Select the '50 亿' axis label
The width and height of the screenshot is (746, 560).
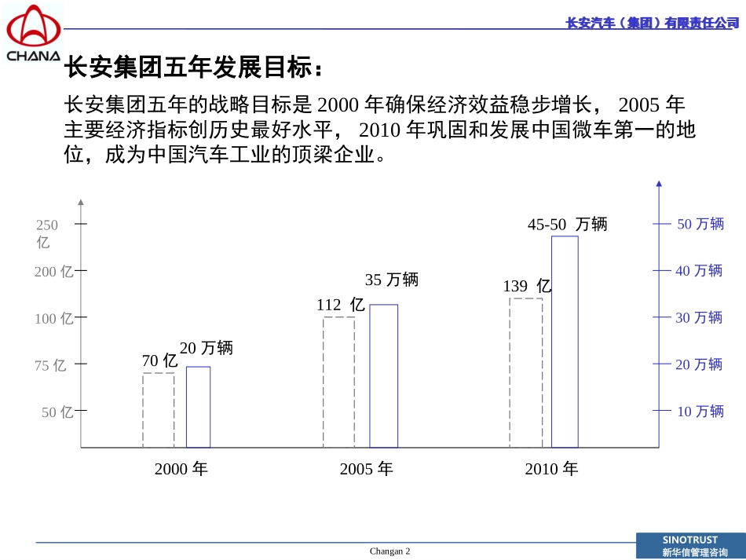(x=57, y=412)
